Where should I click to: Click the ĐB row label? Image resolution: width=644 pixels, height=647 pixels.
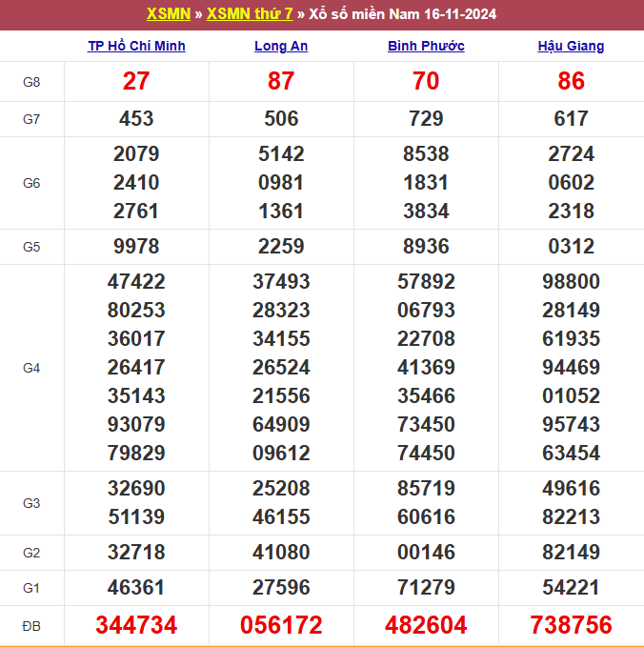pyautogui.click(x=31, y=625)
